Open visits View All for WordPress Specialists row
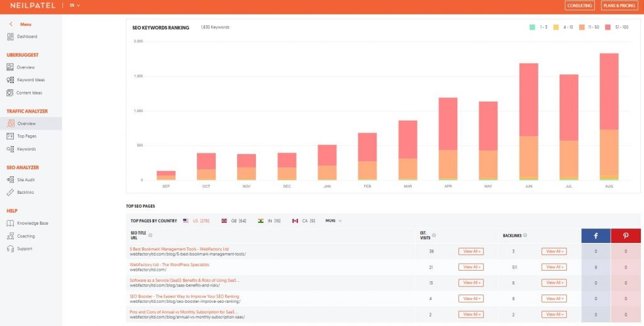644x326 pixels. (470, 267)
